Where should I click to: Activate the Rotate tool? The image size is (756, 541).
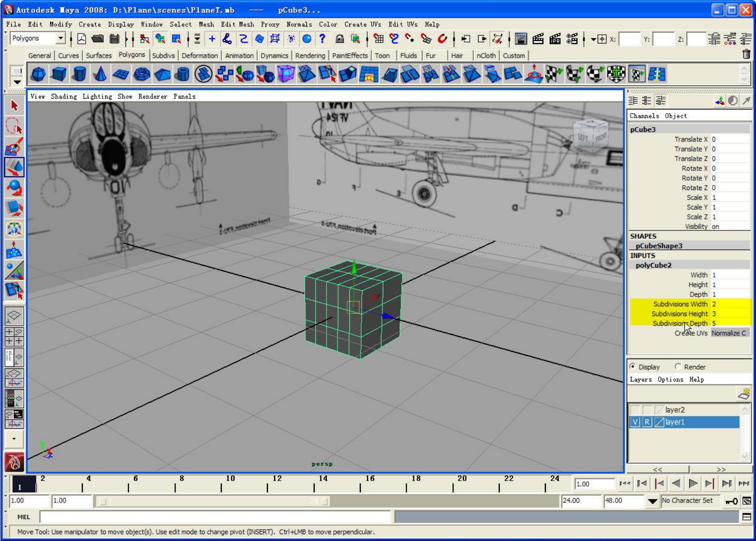tap(14, 188)
